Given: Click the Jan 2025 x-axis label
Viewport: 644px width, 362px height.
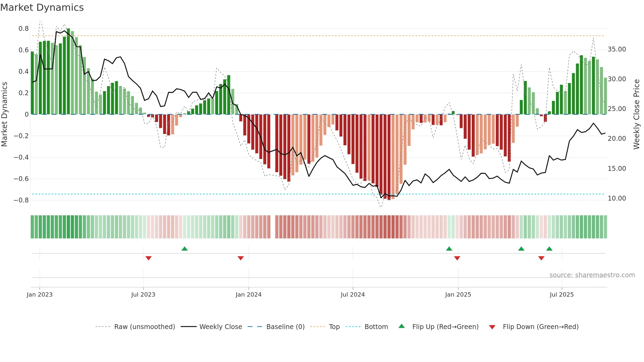Looking at the screenshot, I should tap(458, 294).
